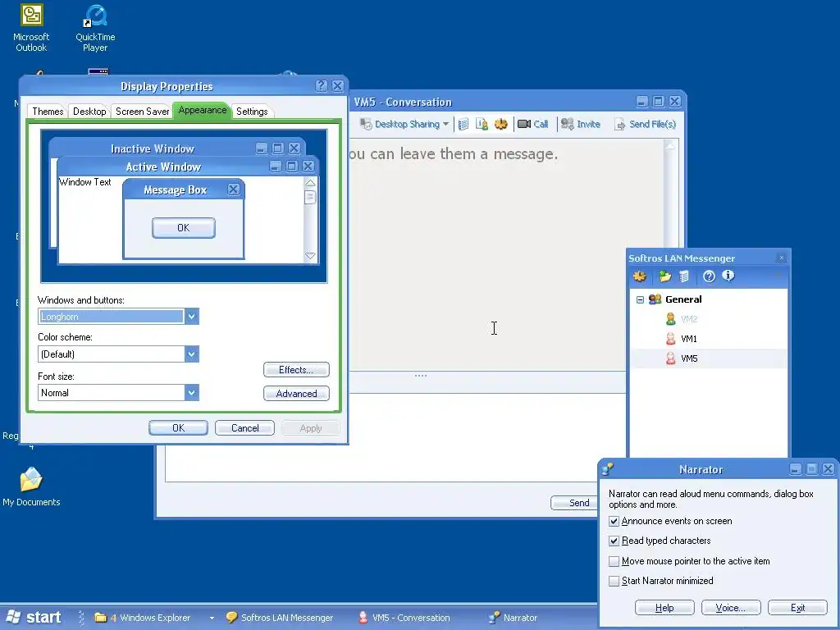Screen dimensions: 840x630
Task: Open received files folder icon in Softros Messenger
Action: click(664, 276)
